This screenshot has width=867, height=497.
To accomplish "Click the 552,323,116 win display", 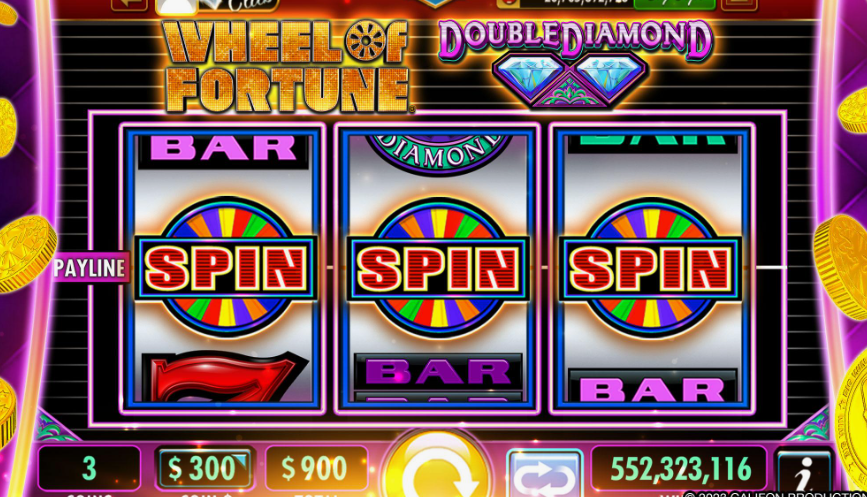I will [x=679, y=469].
